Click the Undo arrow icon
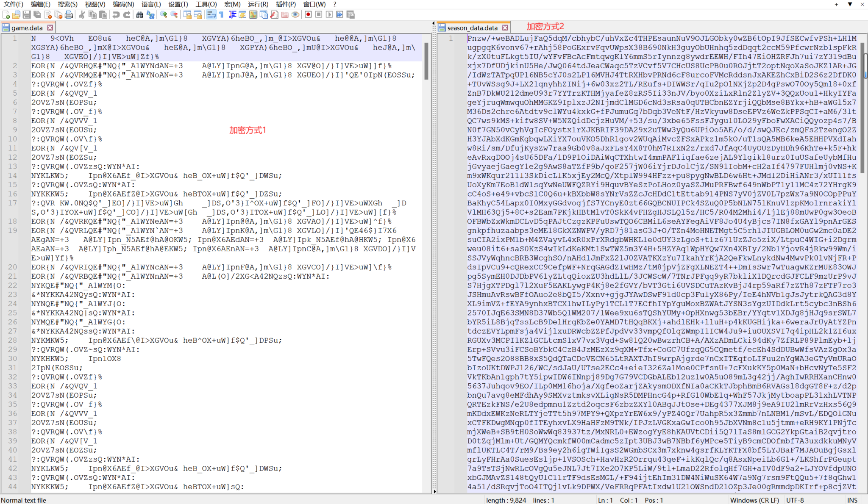The height and width of the screenshot is (504, 868). pos(116,15)
